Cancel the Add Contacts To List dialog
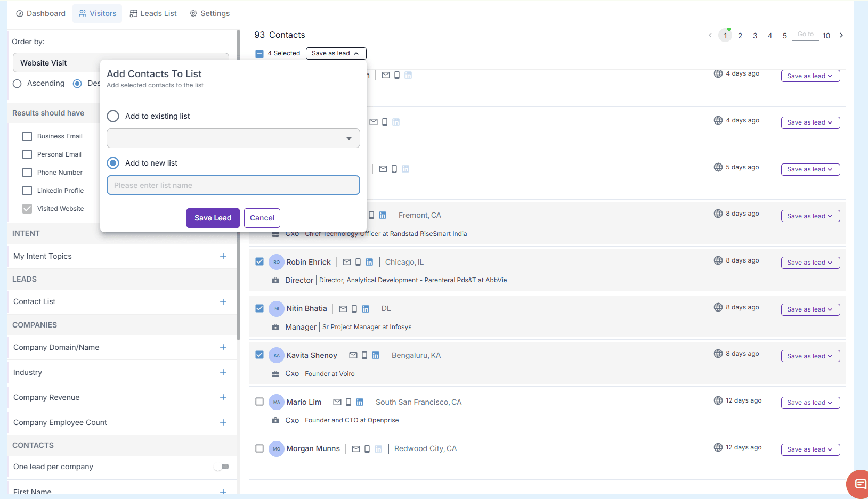The height and width of the screenshot is (499, 868). coord(262,218)
